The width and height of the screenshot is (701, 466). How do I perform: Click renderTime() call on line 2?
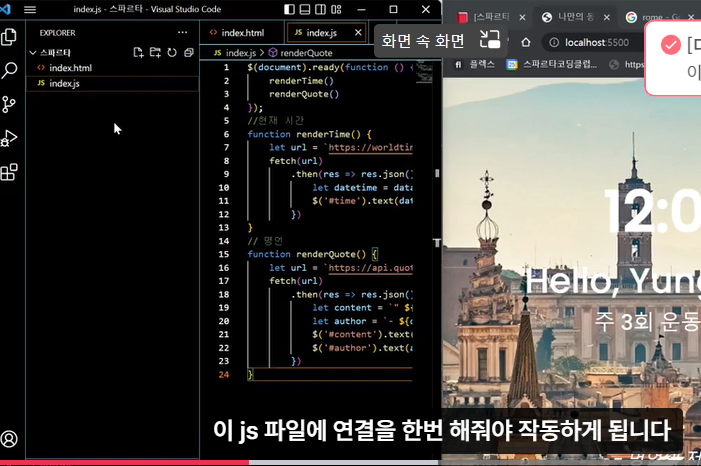pyautogui.click(x=301, y=81)
